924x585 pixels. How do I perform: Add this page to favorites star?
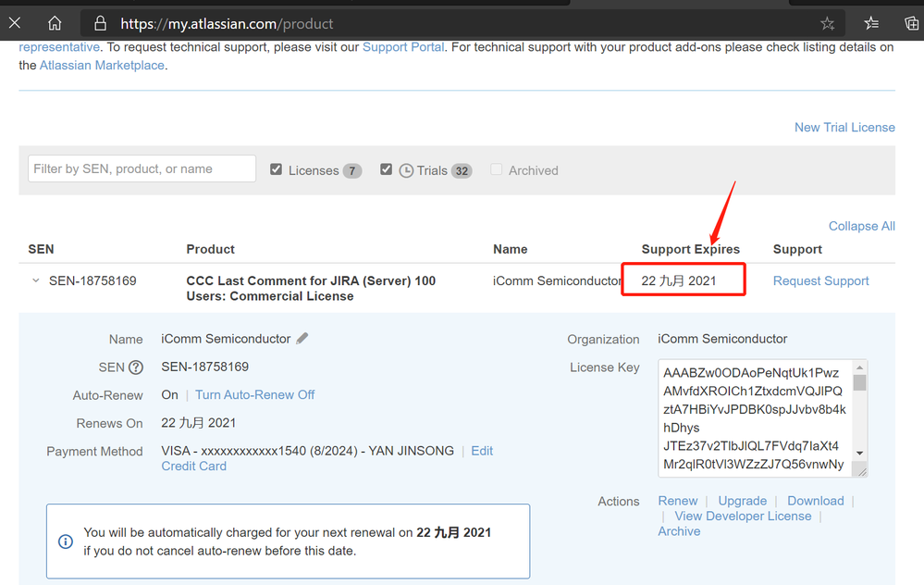coord(828,23)
